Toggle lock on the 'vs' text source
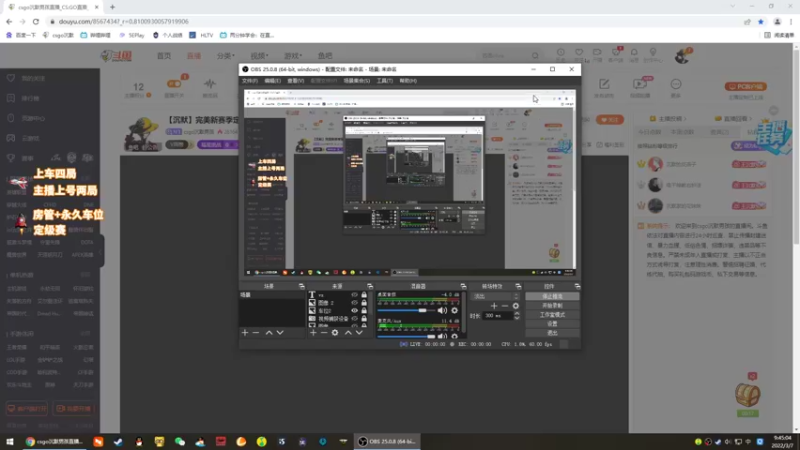The image size is (800, 450). pos(364,295)
